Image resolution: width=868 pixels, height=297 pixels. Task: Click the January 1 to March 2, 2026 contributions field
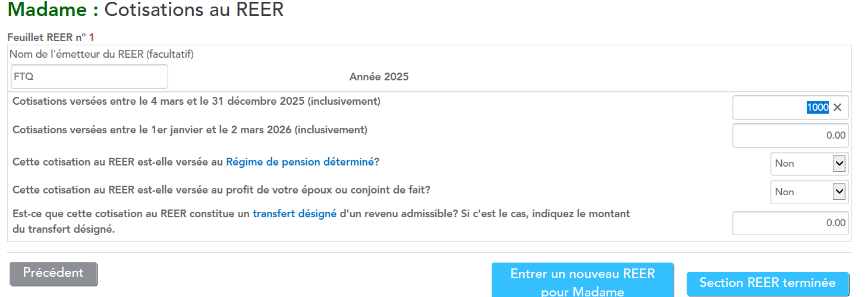(790, 136)
